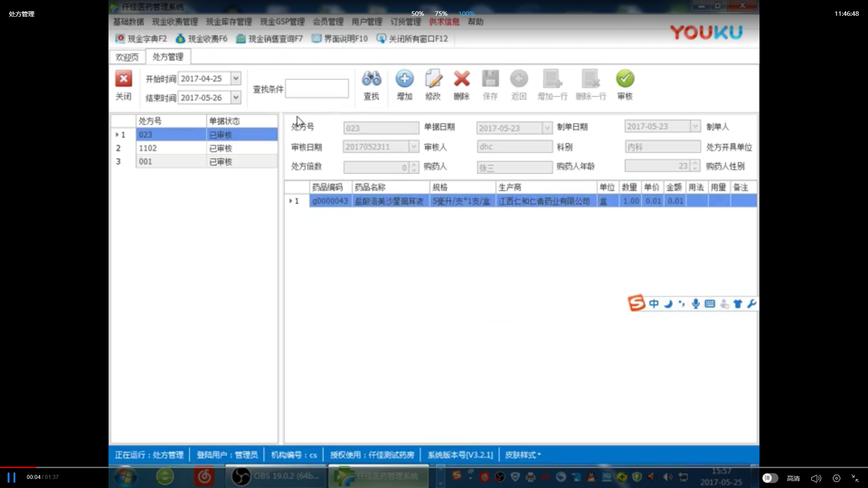The height and width of the screenshot is (488, 868).
Task: Open the 供求信息 menu
Action: click(x=444, y=22)
